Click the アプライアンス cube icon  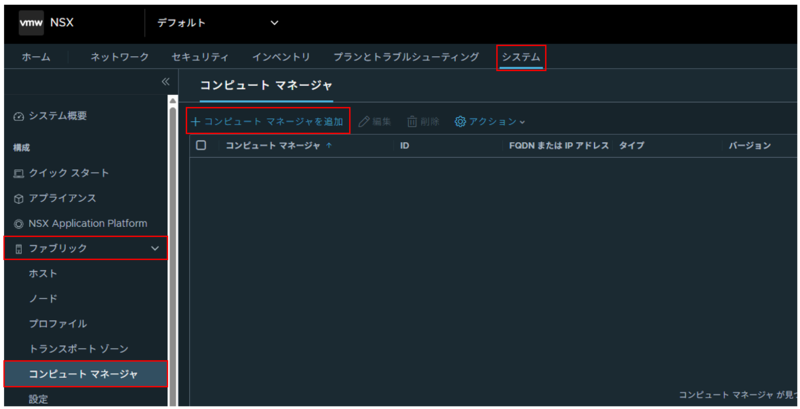coord(19,199)
